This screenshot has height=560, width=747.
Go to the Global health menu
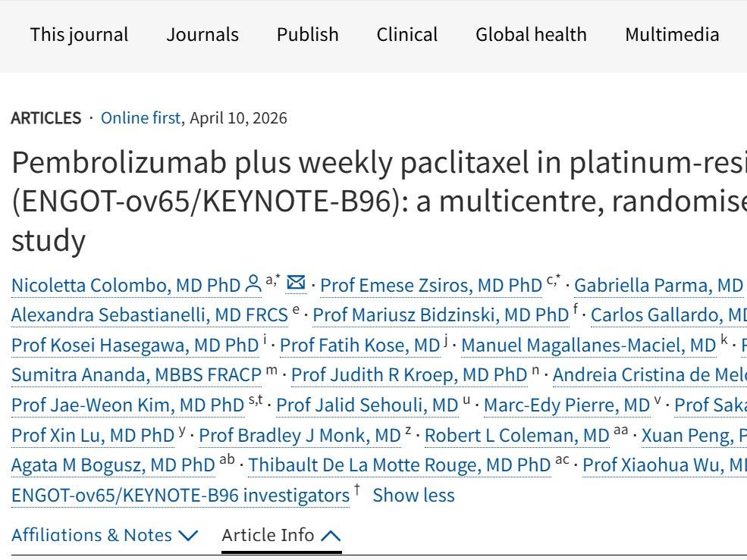[x=531, y=35]
